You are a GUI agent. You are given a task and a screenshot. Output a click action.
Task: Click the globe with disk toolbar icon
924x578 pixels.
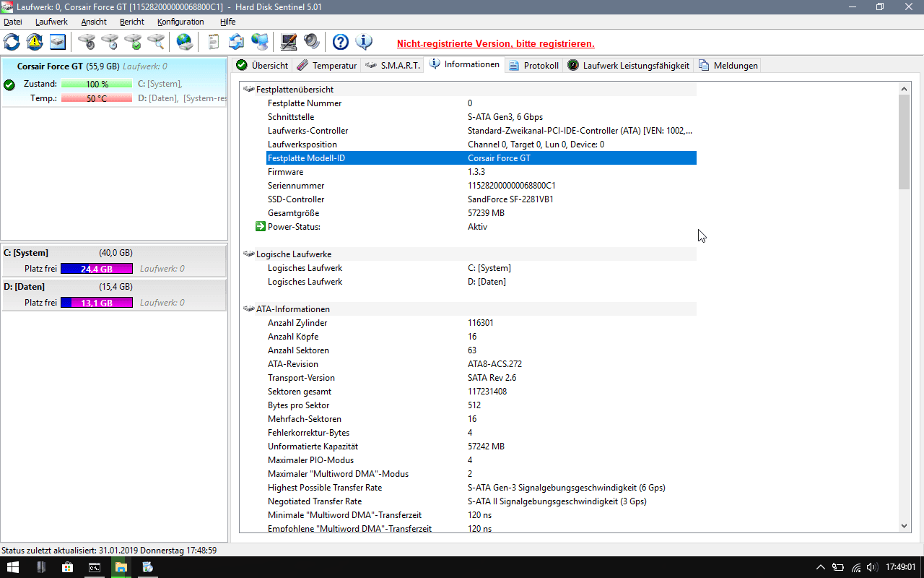coord(185,42)
